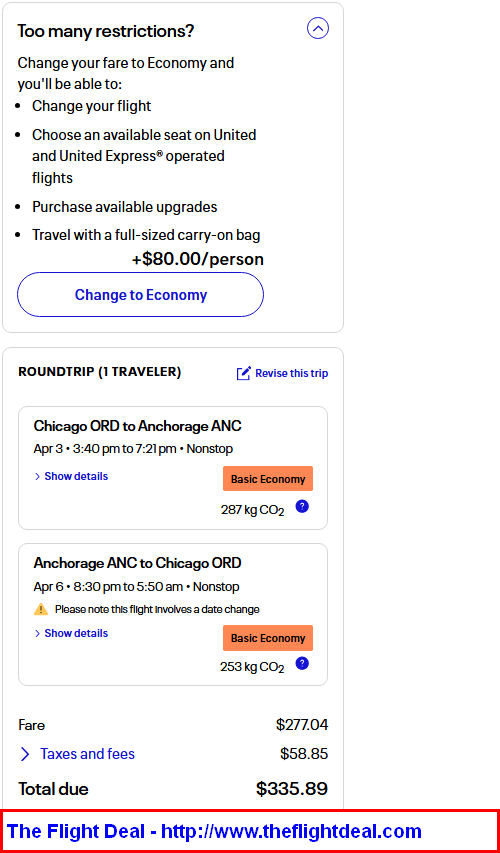Click the Total due amount $335.89
This screenshot has width=500, height=853.
coord(292,789)
